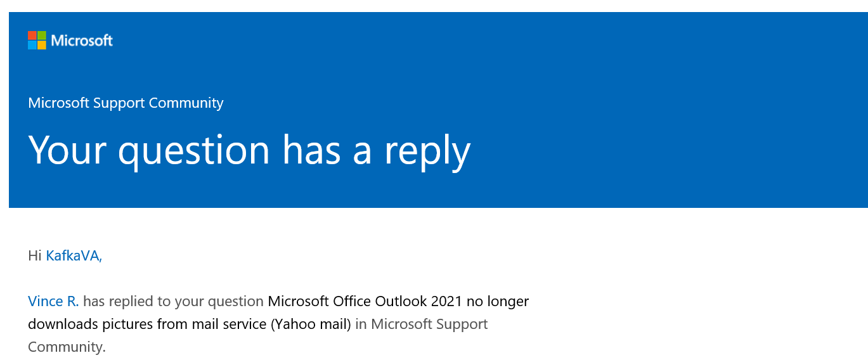Click the 'downloads pictures from mail service' link line
Image resolution: width=868 pixels, height=360 pixels.
pos(148,324)
